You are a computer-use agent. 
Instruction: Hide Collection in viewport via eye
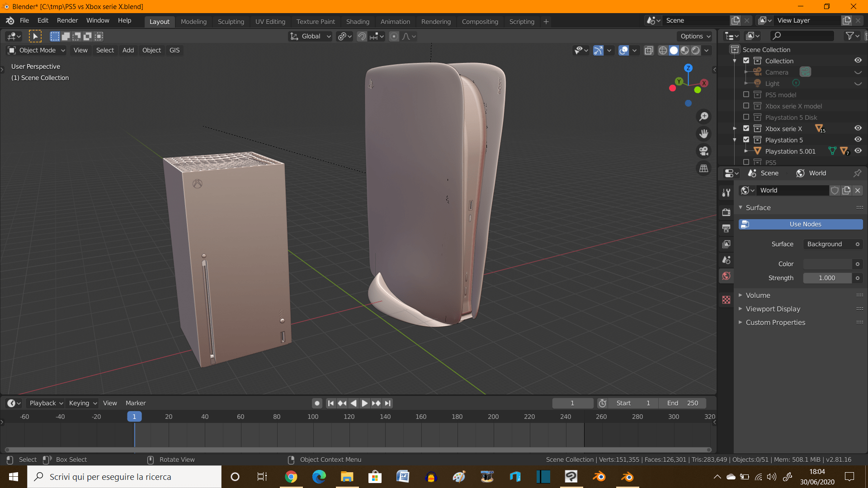point(858,61)
